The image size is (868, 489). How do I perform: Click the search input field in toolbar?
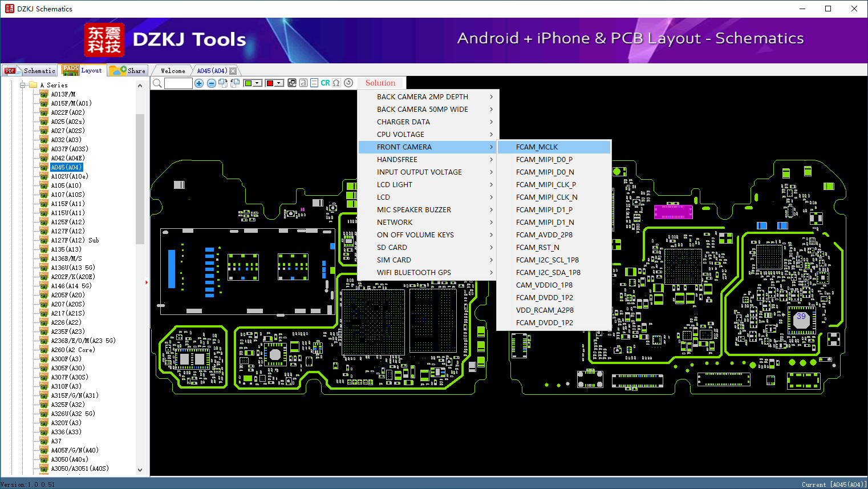[178, 83]
